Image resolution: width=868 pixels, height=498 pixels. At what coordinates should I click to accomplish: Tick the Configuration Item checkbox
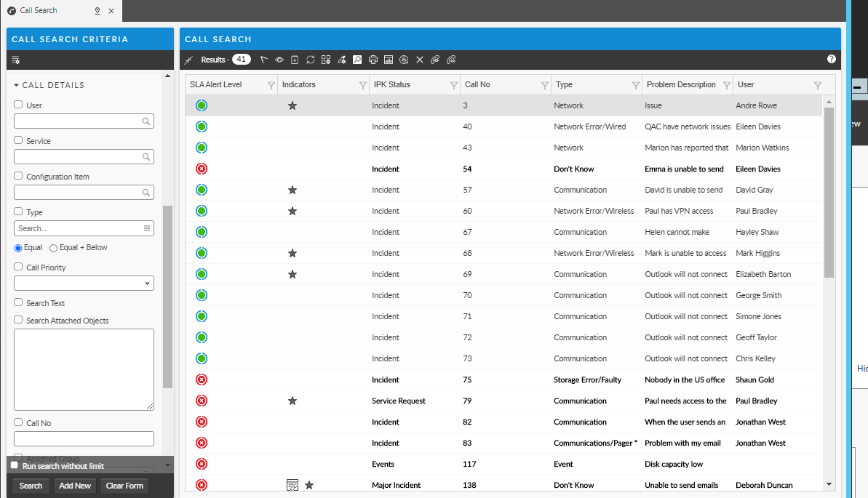tap(19, 176)
